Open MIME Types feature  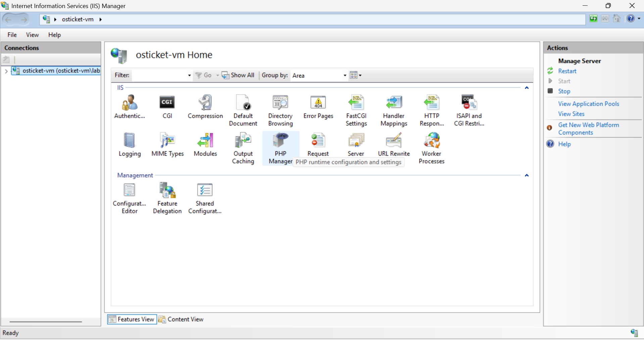pyautogui.click(x=167, y=145)
